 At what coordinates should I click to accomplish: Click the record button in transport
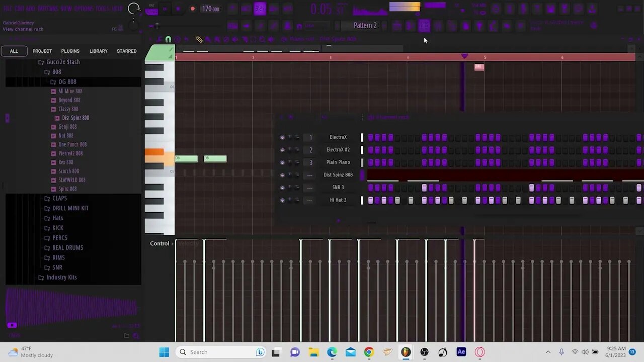tap(192, 9)
